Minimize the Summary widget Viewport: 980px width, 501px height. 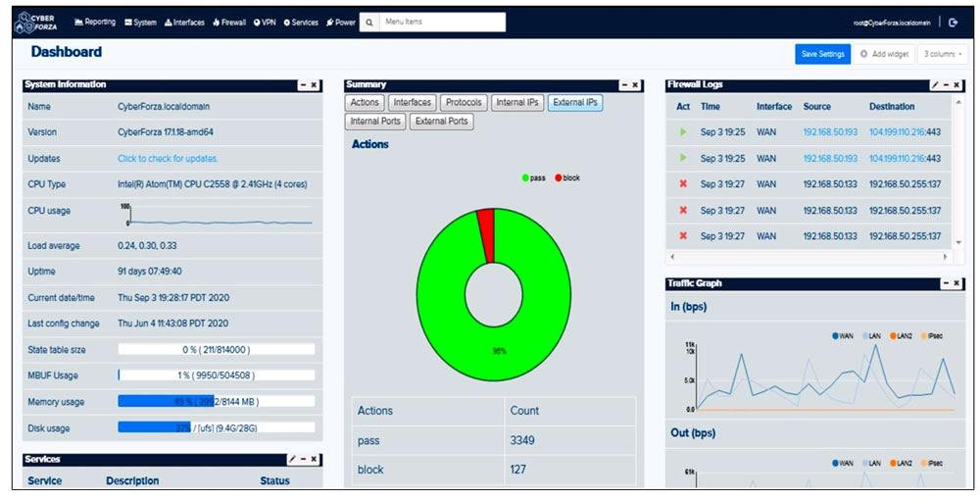623,85
